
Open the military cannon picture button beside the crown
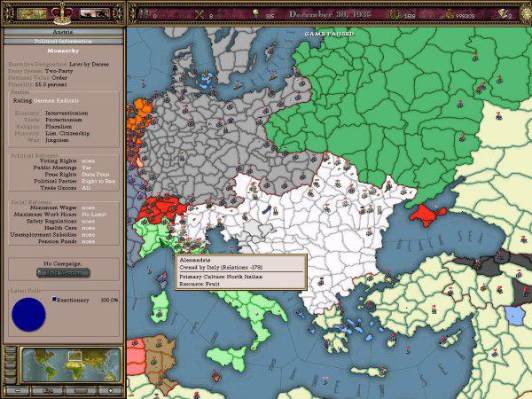95,14
